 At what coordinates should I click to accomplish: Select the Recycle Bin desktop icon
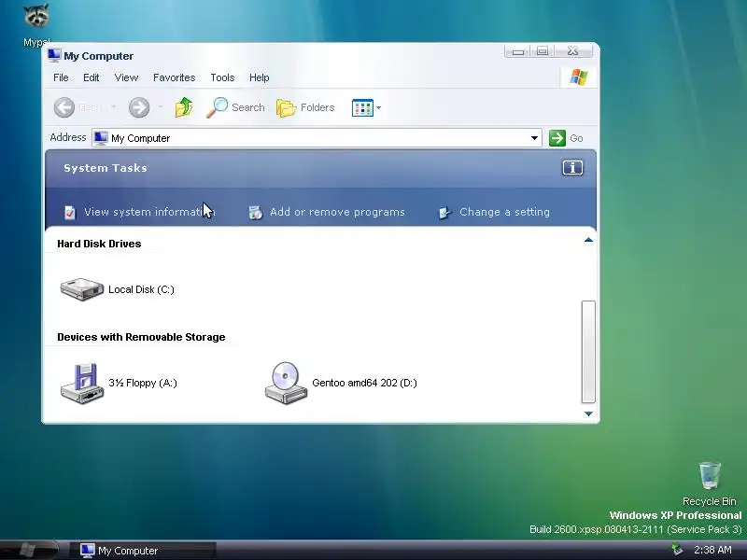tap(710, 475)
